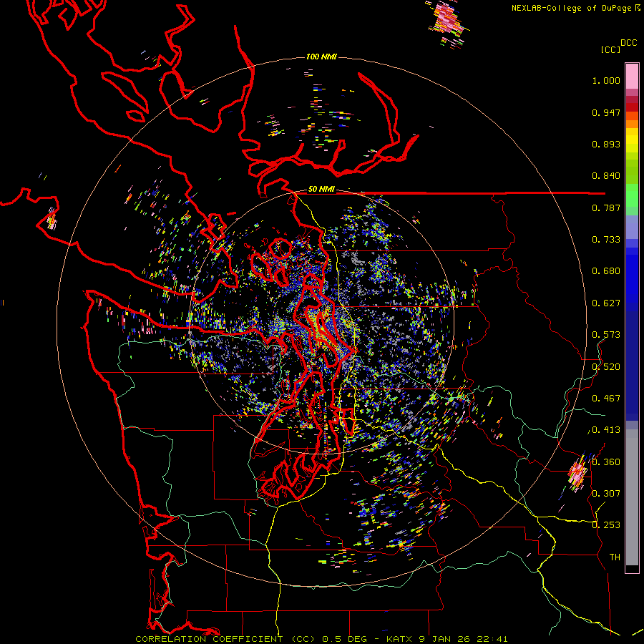
Task: Click the 0.467 scale value
Action: 606,399
